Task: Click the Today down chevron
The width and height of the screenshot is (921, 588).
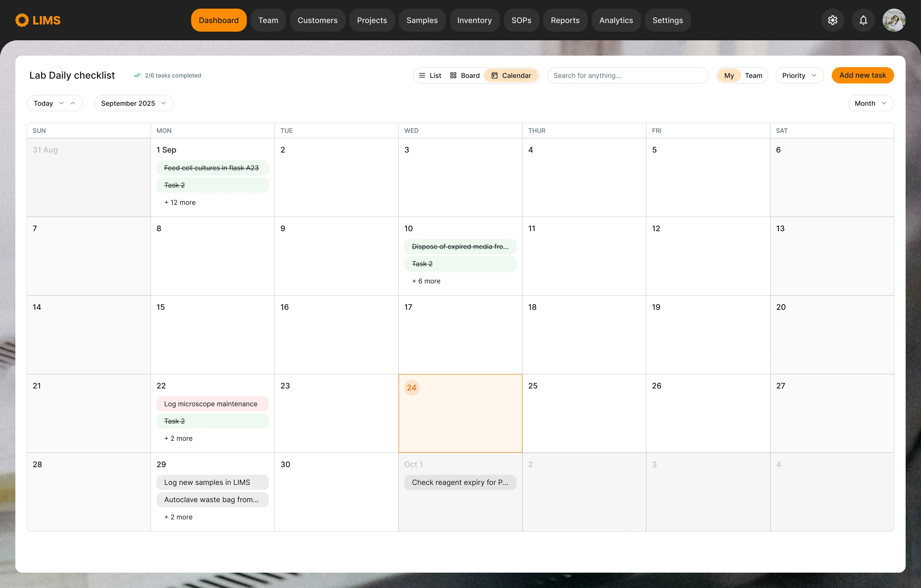Action: [x=61, y=103]
